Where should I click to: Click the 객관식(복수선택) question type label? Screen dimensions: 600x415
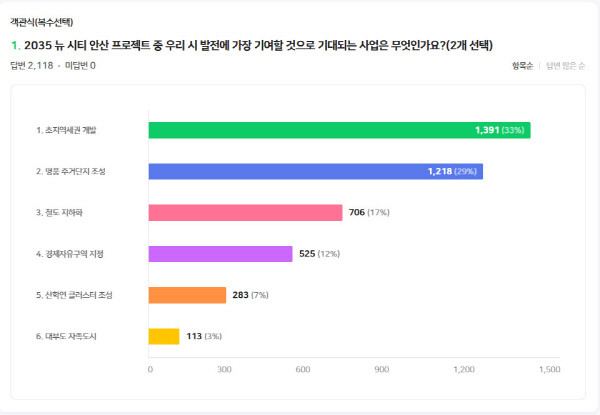[x=42, y=22]
